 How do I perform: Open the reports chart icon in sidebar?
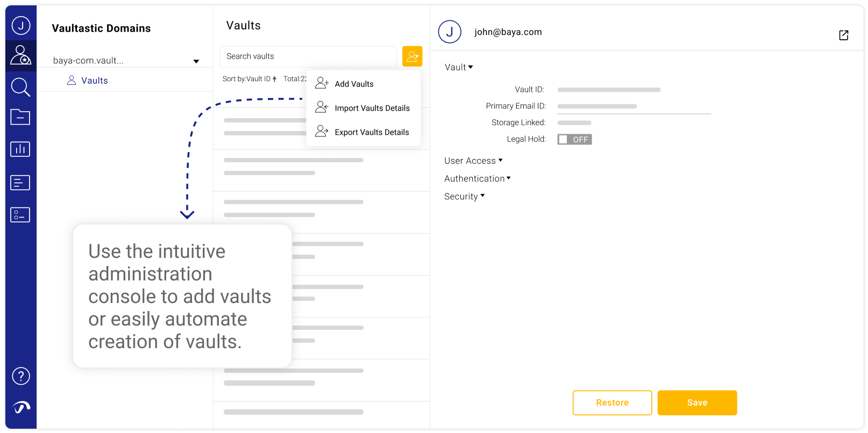pos(20,149)
